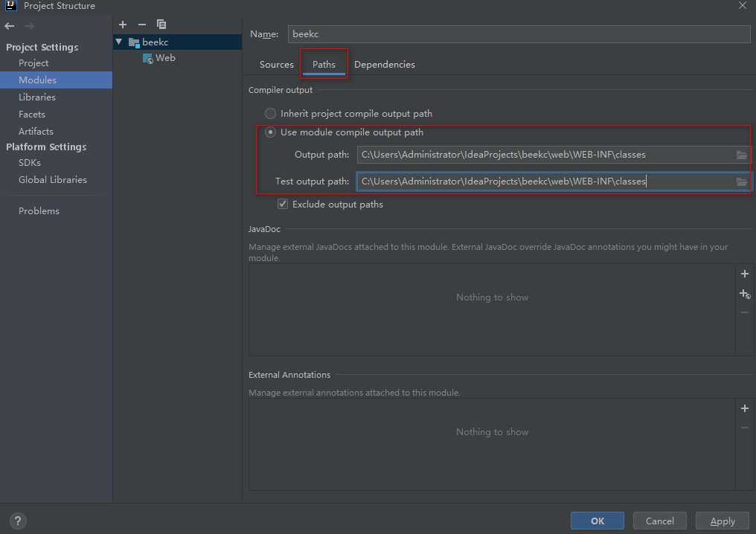Remove selected module with minus icon
756x534 pixels.
141,24
